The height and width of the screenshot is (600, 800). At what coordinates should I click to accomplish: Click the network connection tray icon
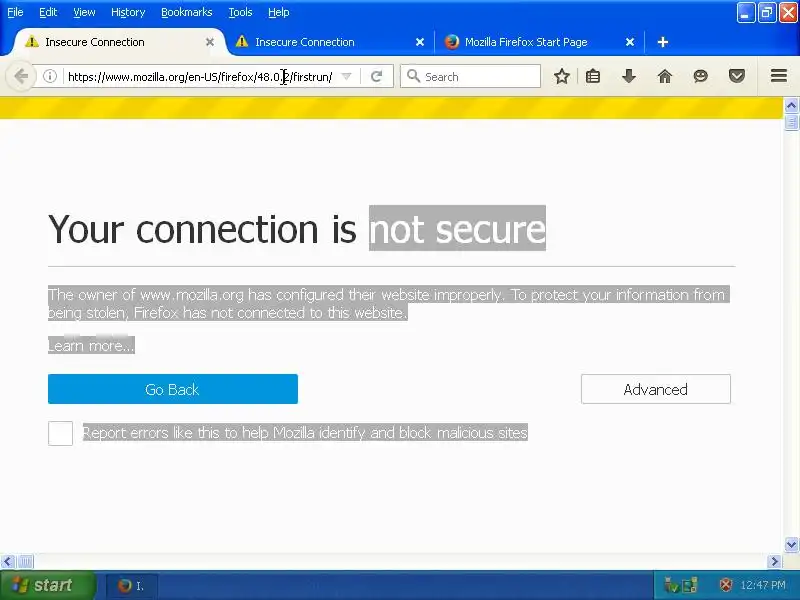point(690,585)
